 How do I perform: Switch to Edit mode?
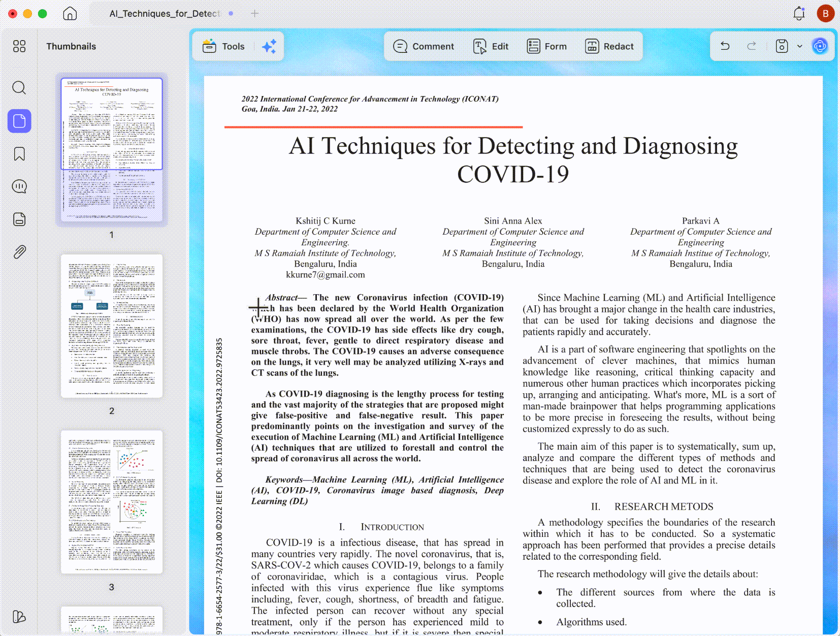coord(491,46)
